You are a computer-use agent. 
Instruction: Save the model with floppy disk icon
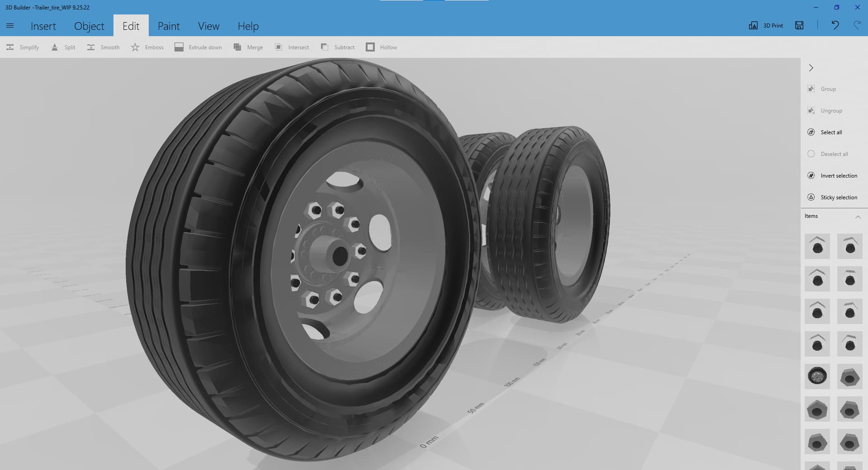click(799, 25)
